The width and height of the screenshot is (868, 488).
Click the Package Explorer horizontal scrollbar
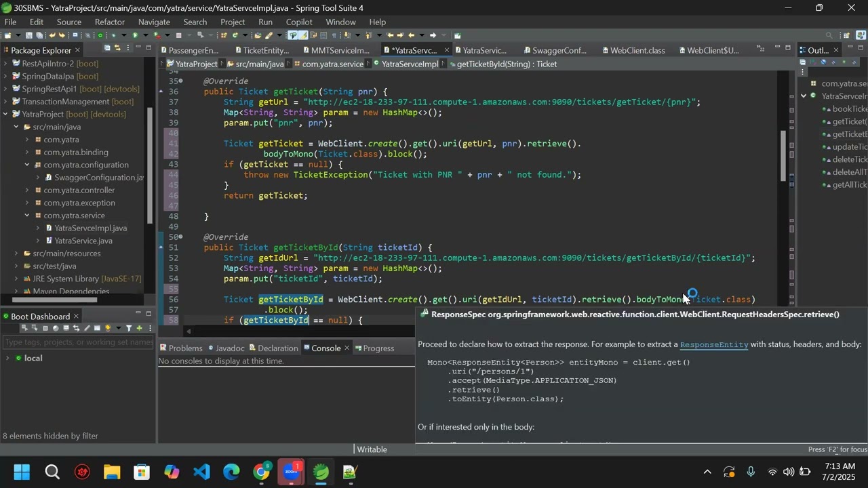54,300
